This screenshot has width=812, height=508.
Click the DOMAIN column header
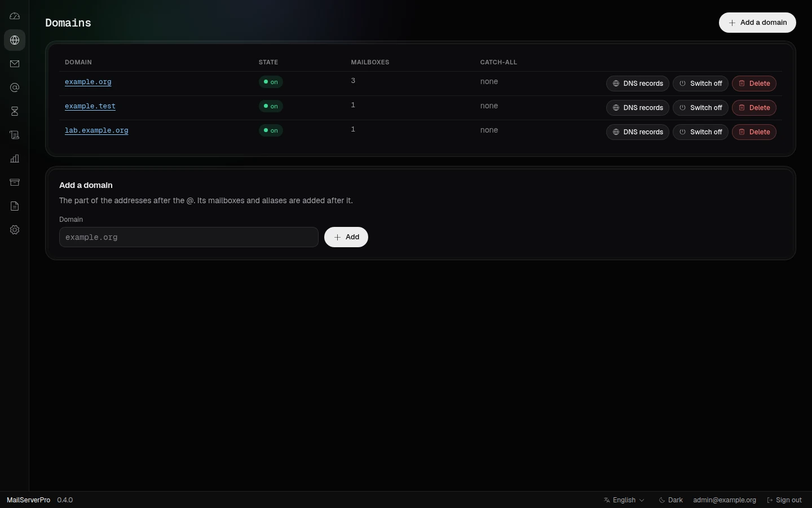(78, 62)
